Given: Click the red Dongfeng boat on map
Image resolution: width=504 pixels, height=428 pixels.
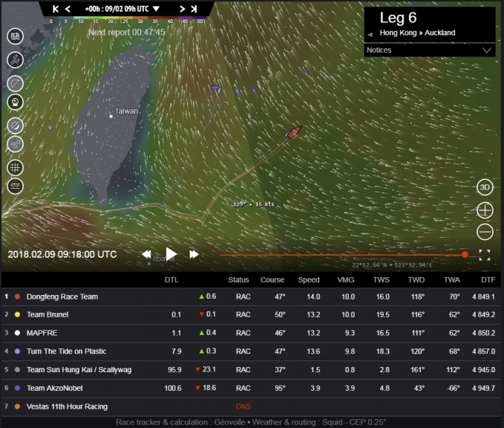Looking at the screenshot, I should pos(294,132).
